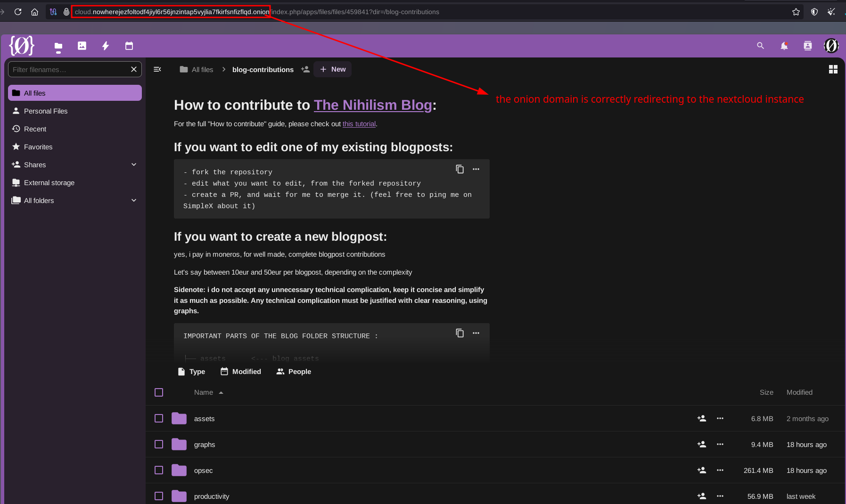Select the opsec folder checkbox
846x504 pixels.
tap(159, 470)
